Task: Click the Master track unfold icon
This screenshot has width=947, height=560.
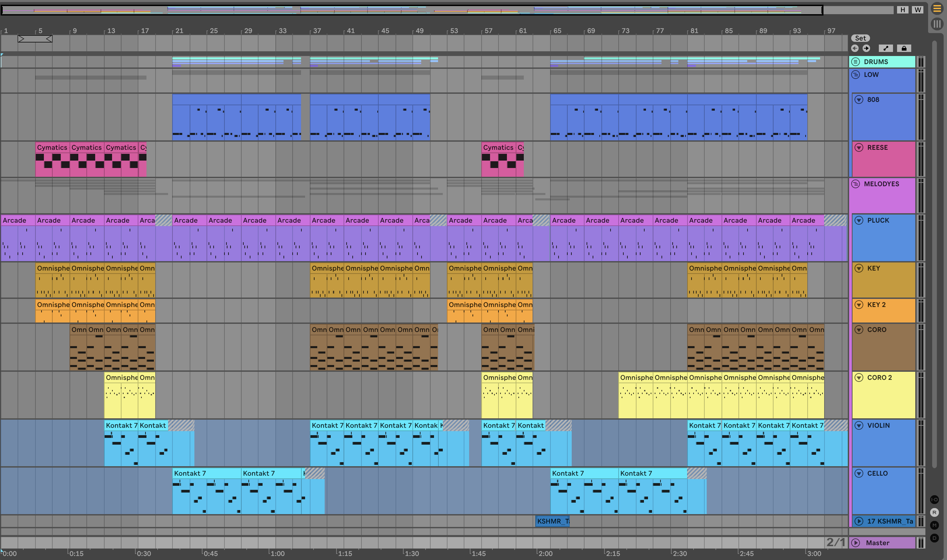Action: pos(856,543)
